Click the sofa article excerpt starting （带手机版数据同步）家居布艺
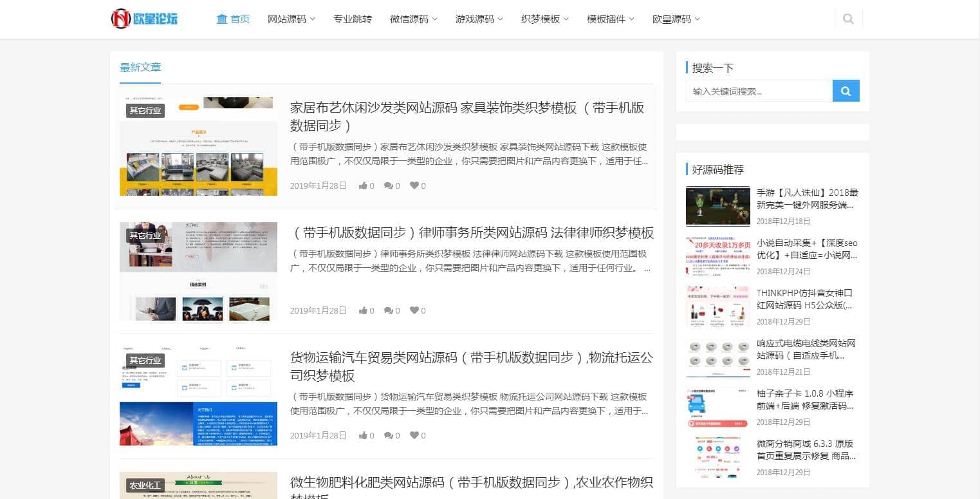Image resolution: width=980 pixels, height=499 pixels. click(x=470, y=154)
